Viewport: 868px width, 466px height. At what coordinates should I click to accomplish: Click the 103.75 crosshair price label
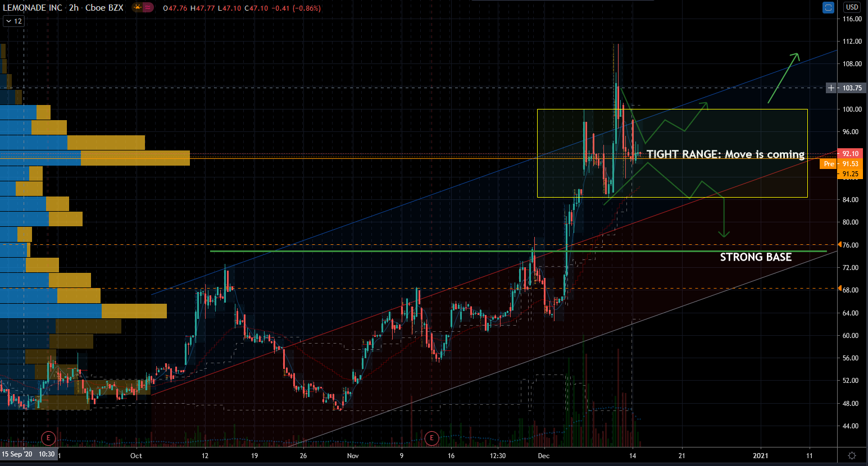[852, 88]
